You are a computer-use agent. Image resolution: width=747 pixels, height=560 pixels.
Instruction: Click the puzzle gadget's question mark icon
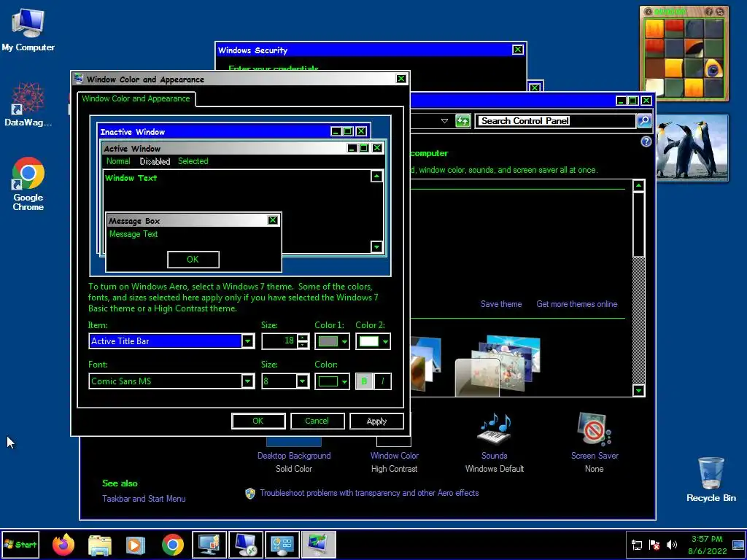tap(709, 12)
